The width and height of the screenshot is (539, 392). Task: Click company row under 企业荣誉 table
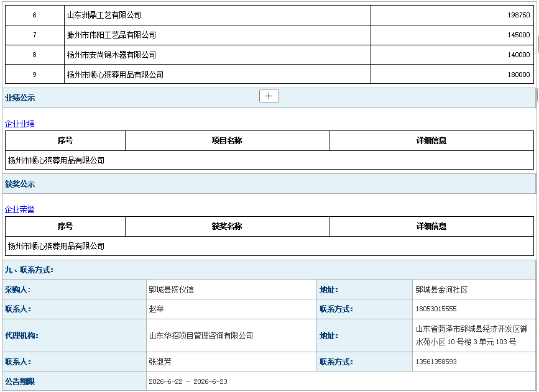click(270, 246)
